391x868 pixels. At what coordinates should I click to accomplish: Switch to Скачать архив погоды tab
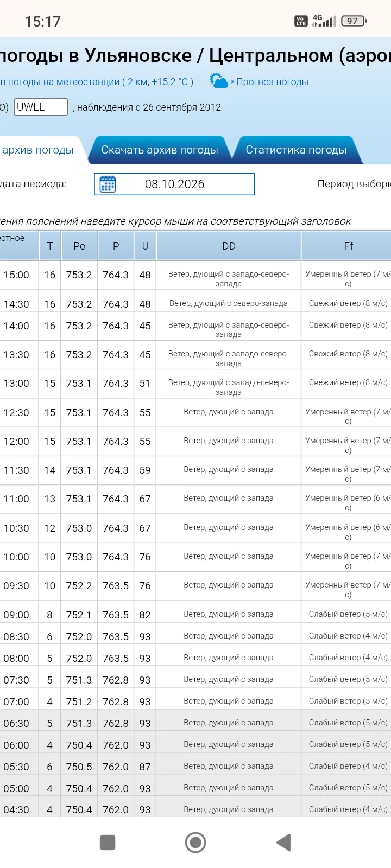pyautogui.click(x=160, y=150)
